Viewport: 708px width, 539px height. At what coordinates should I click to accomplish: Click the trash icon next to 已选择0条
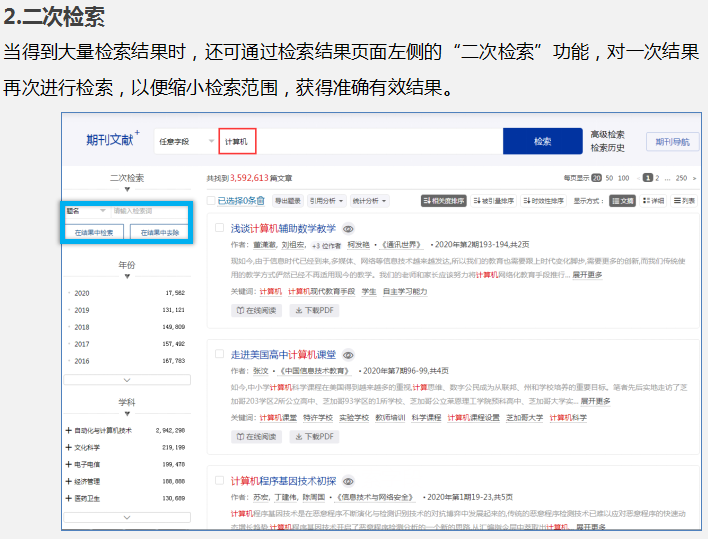(261, 200)
